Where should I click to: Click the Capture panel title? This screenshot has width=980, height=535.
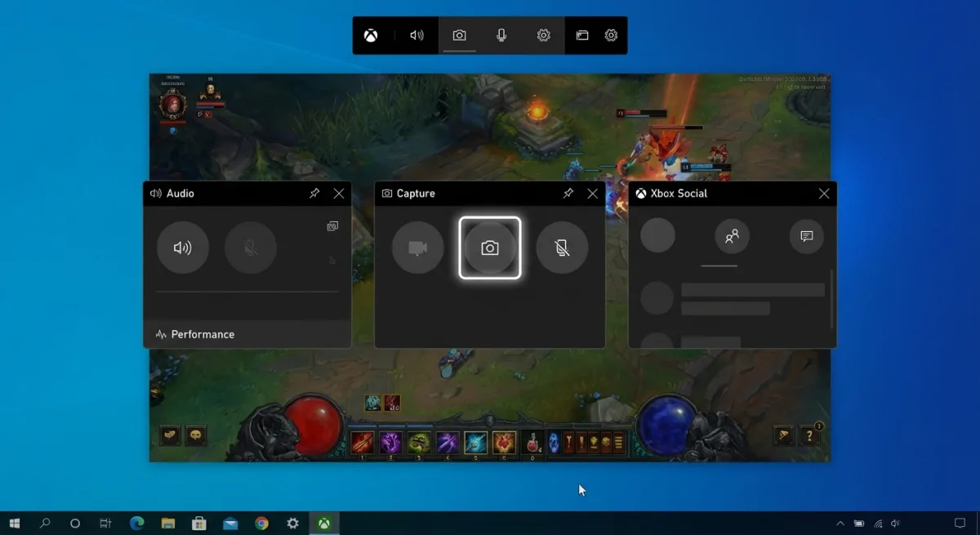[416, 194]
